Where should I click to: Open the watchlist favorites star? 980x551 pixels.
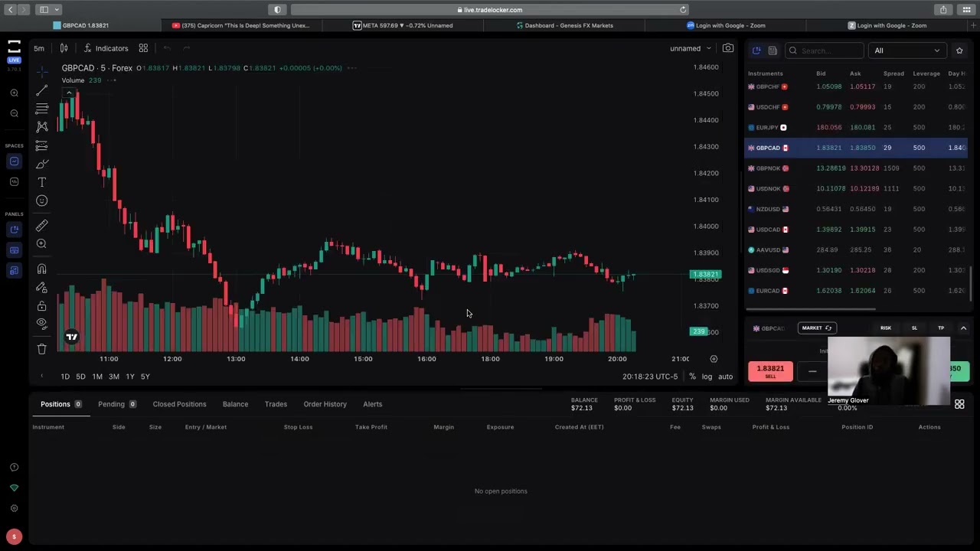[959, 51]
